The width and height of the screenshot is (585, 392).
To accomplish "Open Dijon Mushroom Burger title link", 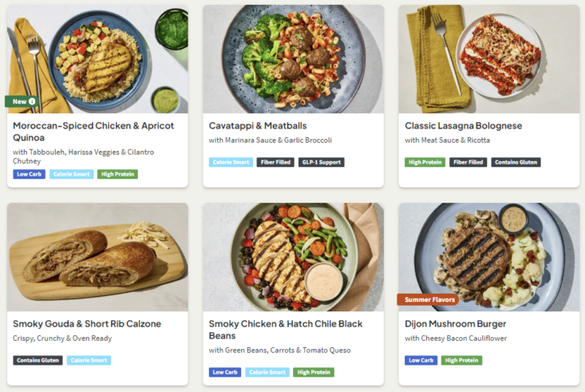I will pos(456,323).
